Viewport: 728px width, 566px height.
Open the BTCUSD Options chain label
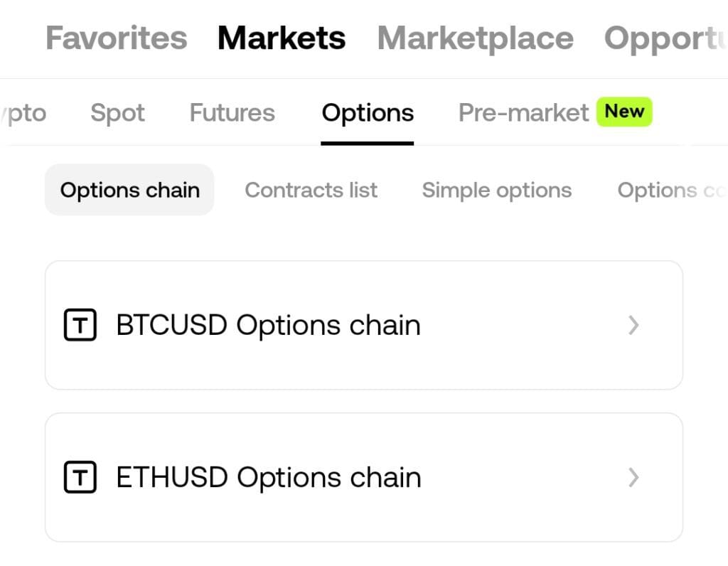[268, 326]
